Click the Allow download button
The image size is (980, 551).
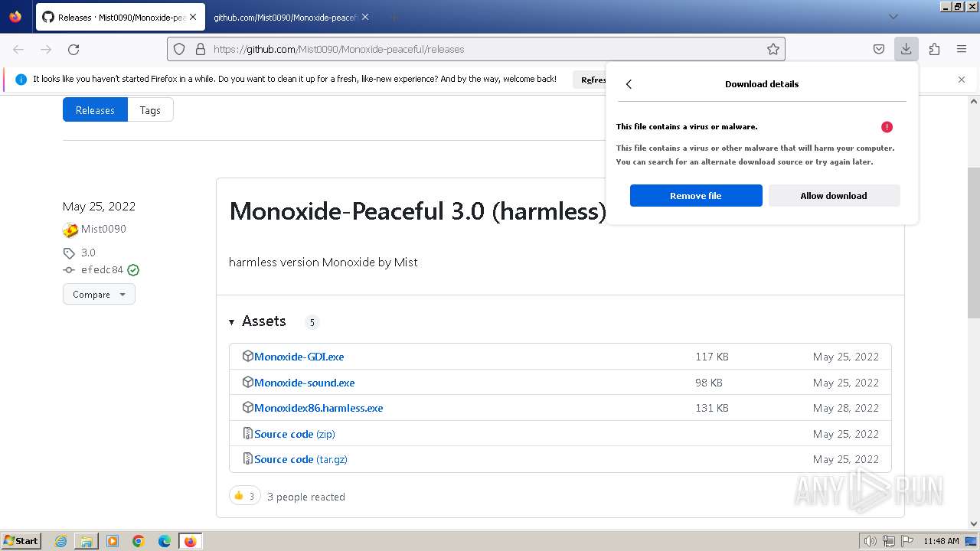834,196
